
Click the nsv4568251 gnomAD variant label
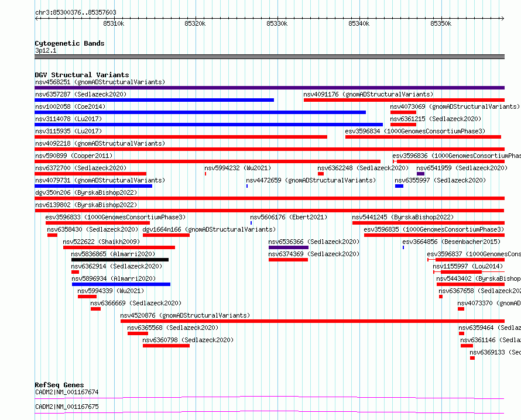point(100,82)
